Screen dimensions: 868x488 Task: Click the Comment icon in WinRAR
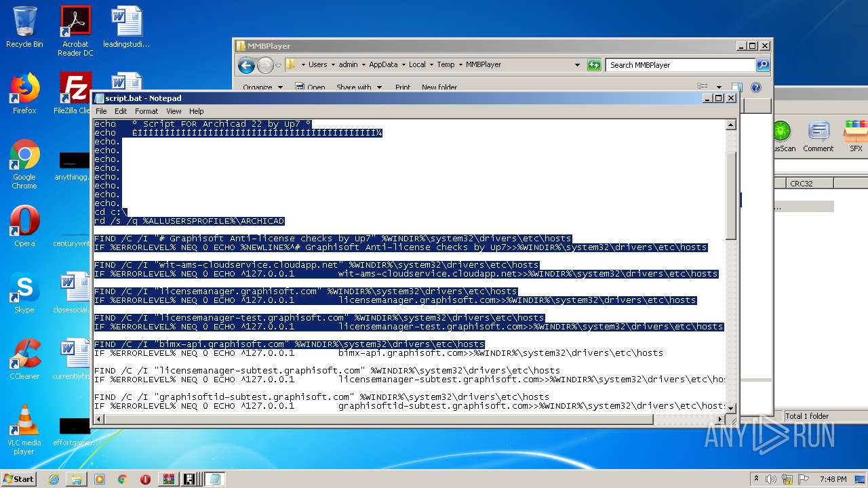pyautogui.click(x=818, y=136)
